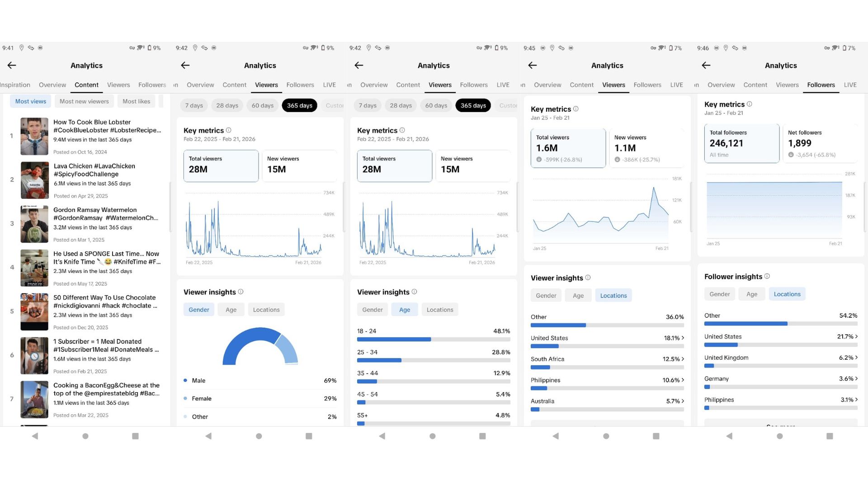
Task: Tap Android home circle below Follower insights
Action: pos(779,436)
